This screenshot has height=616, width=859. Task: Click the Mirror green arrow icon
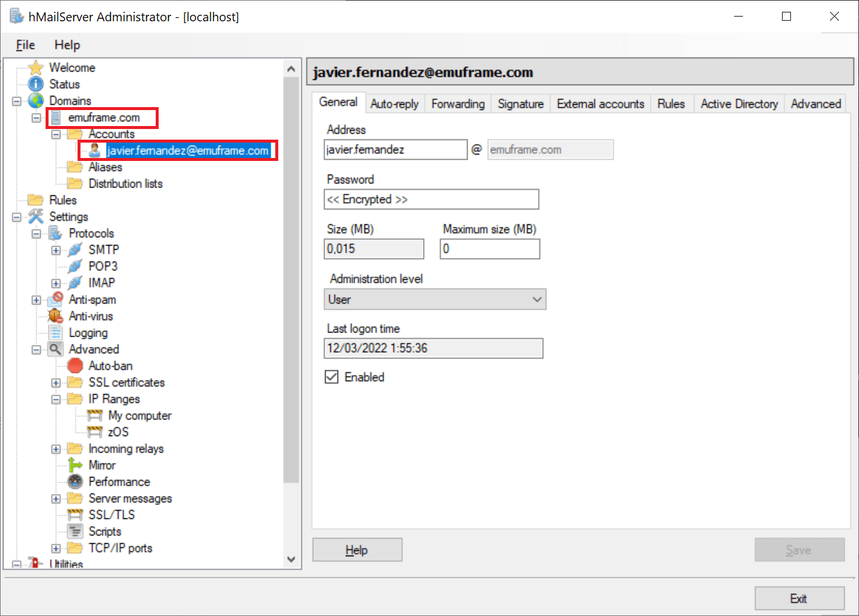pyautogui.click(x=75, y=465)
